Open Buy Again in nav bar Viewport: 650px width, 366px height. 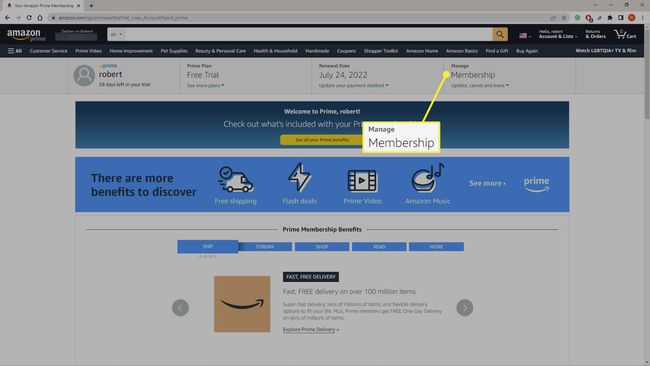(527, 51)
